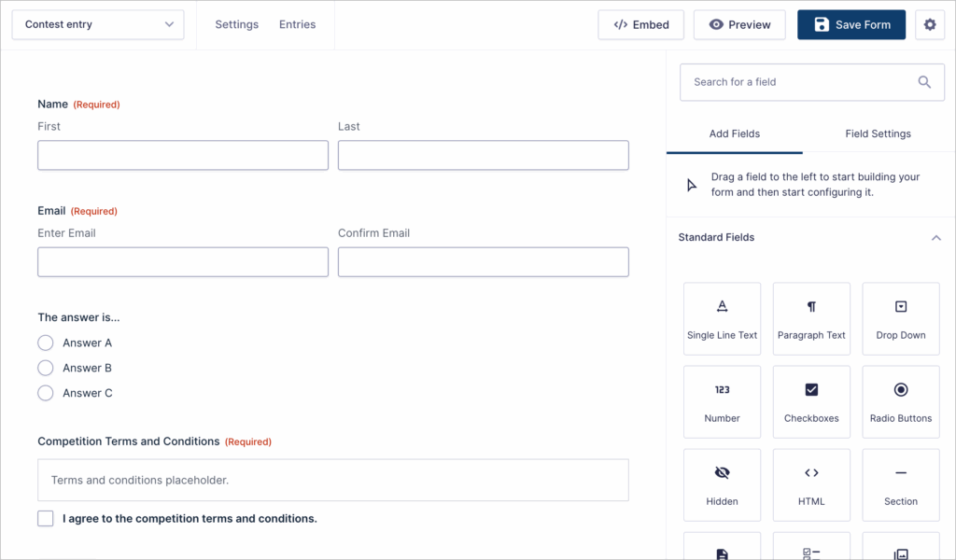Check the terms and conditions agreement box

coord(45,518)
